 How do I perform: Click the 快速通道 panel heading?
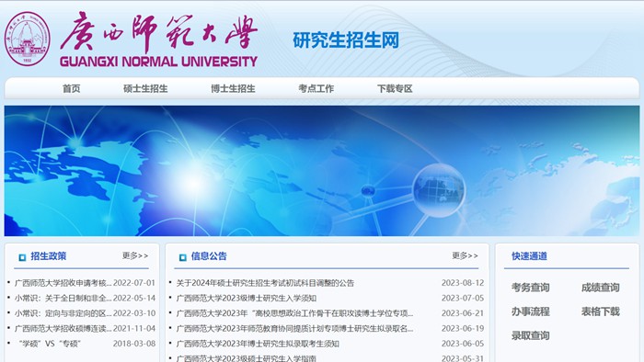point(529,256)
